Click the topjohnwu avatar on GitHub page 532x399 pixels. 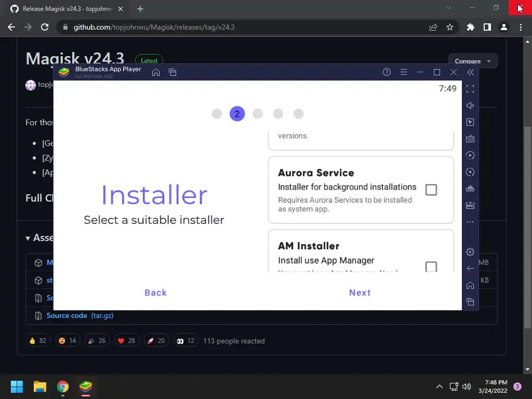tap(31, 85)
